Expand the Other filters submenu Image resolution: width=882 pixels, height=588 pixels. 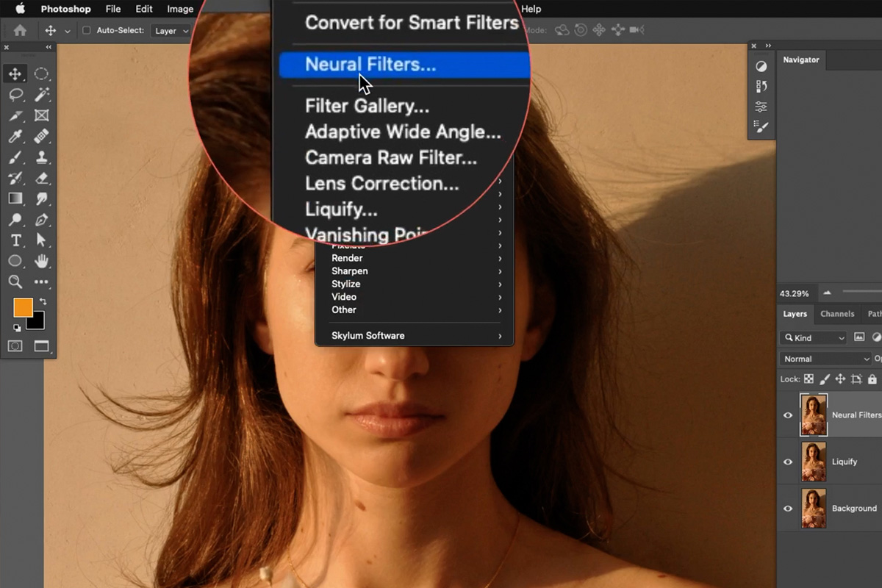pos(415,309)
